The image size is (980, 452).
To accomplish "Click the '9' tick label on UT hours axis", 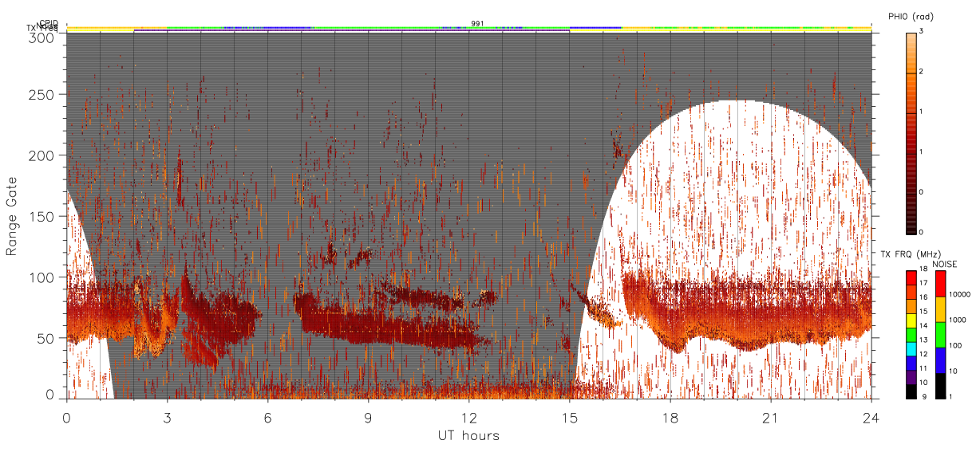I will (x=369, y=418).
